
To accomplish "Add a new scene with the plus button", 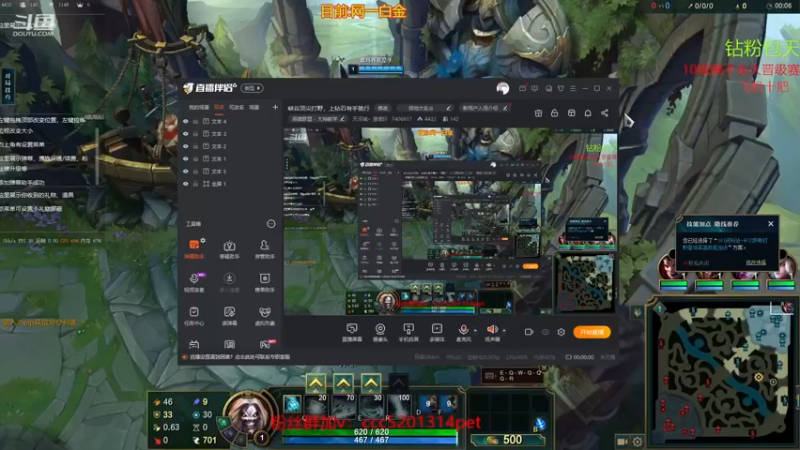I will click(x=275, y=107).
